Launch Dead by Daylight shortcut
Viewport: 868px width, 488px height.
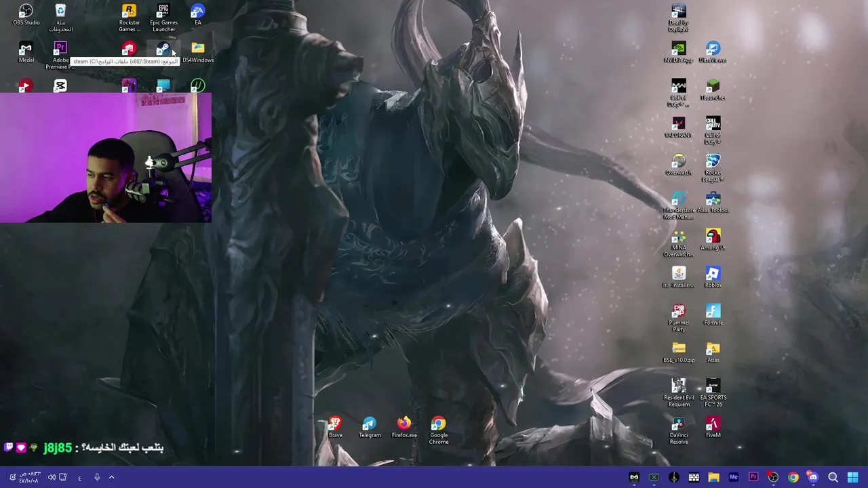click(679, 18)
